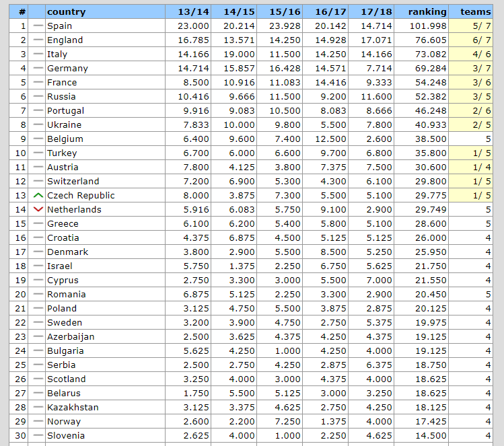Click the dash trend icon beside Belgium

[38, 139]
